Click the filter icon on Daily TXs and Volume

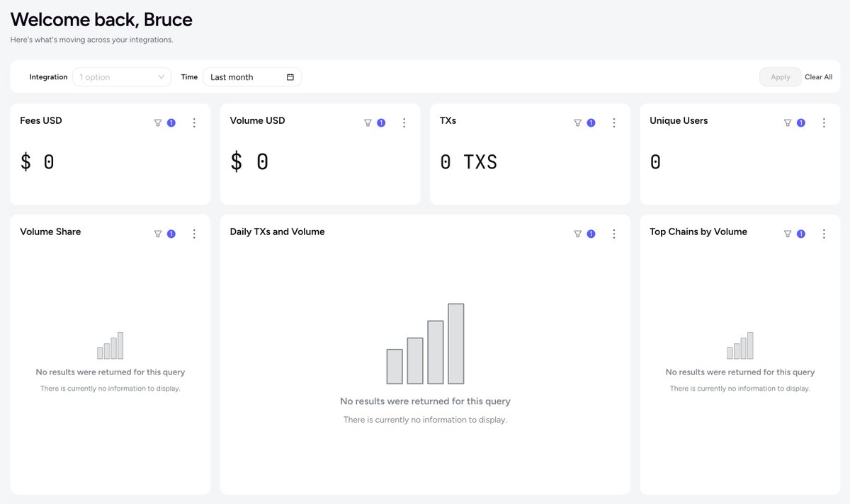pos(577,234)
